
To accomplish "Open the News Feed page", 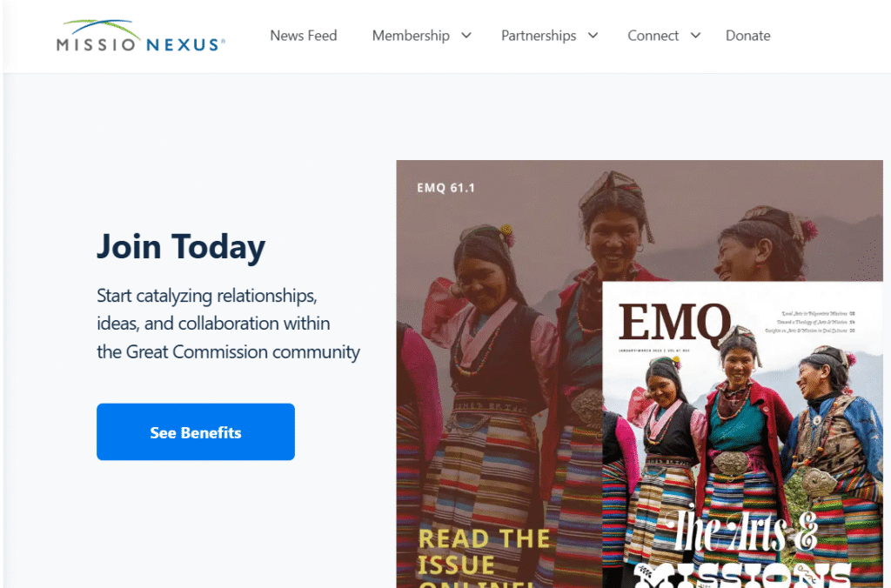I will tap(304, 36).
